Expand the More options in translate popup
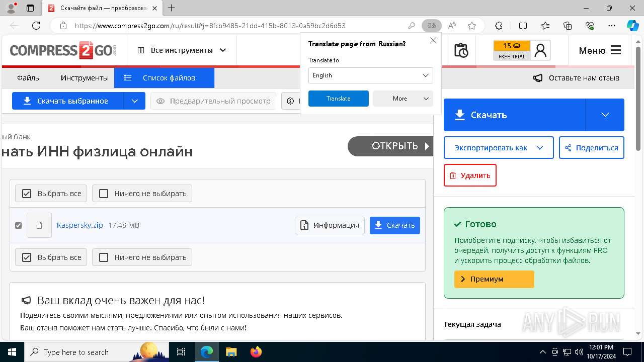The height and width of the screenshot is (362, 644). pyautogui.click(x=403, y=99)
